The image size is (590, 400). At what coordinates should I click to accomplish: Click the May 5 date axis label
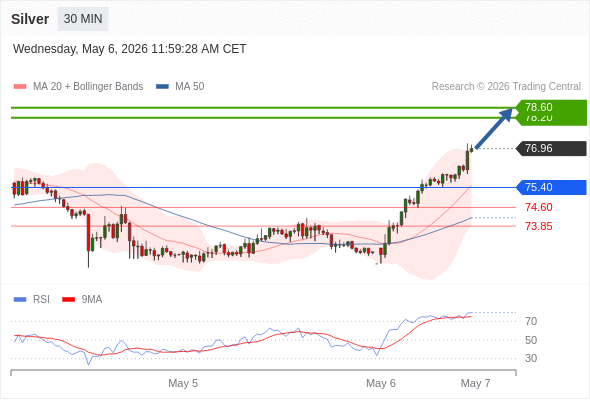pos(183,383)
